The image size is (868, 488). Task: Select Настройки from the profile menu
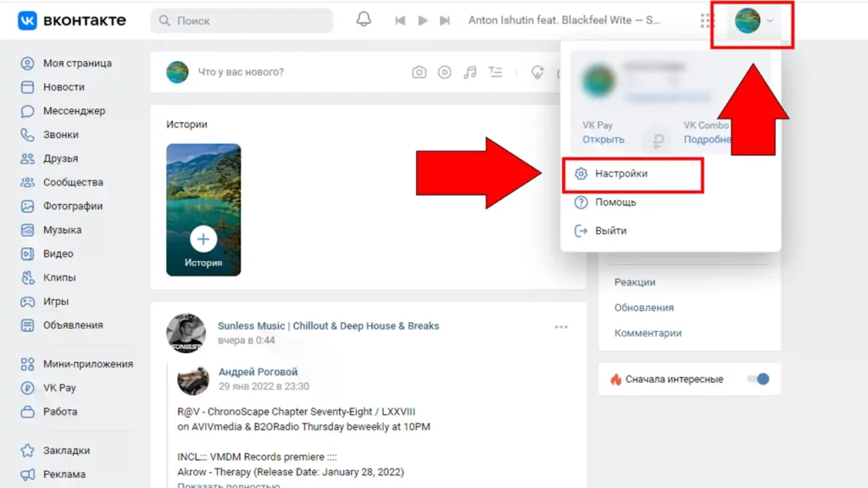tap(621, 174)
